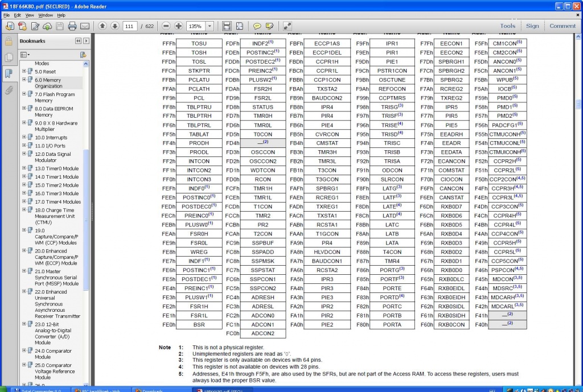Print the document using printer icon

pos(72,26)
